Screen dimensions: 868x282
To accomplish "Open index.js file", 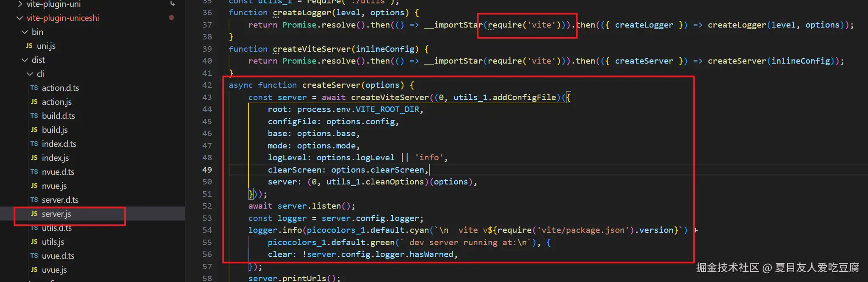I will click(55, 158).
